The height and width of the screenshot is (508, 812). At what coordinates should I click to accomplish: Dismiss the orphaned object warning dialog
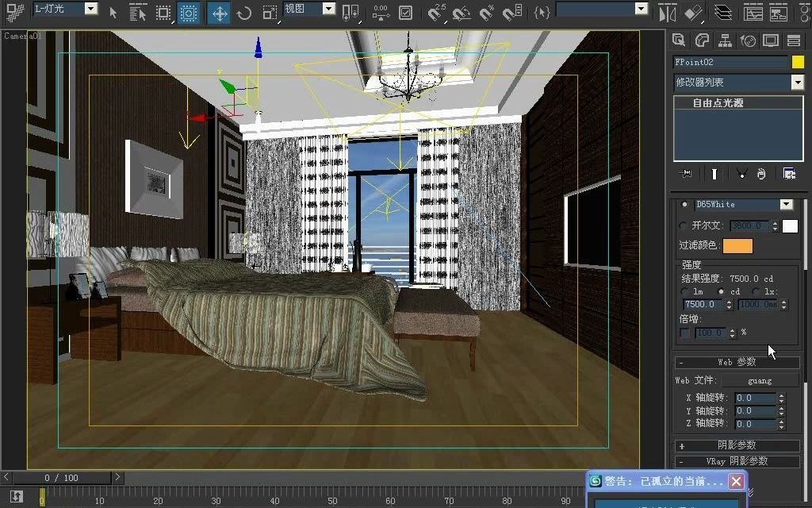point(735,481)
